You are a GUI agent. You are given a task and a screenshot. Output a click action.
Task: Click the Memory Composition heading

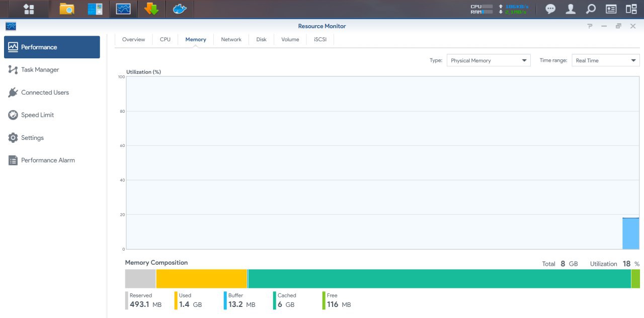point(156,263)
